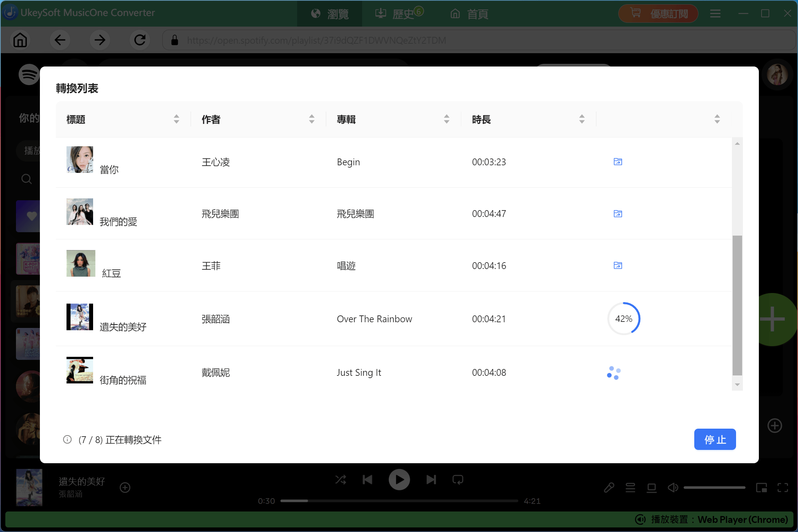Click the 停止 button to stop conversion
The image size is (798, 532).
[x=715, y=439]
